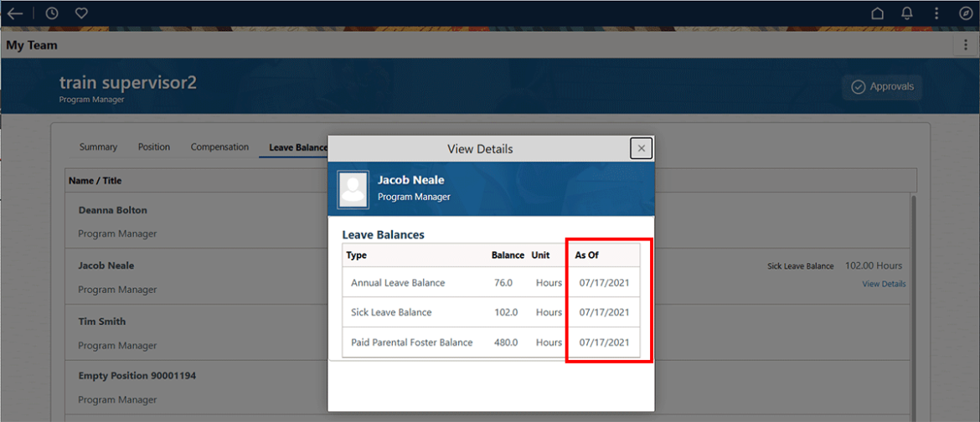This screenshot has width=980, height=422.
Task: Close the View Details dialog
Action: [641, 148]
